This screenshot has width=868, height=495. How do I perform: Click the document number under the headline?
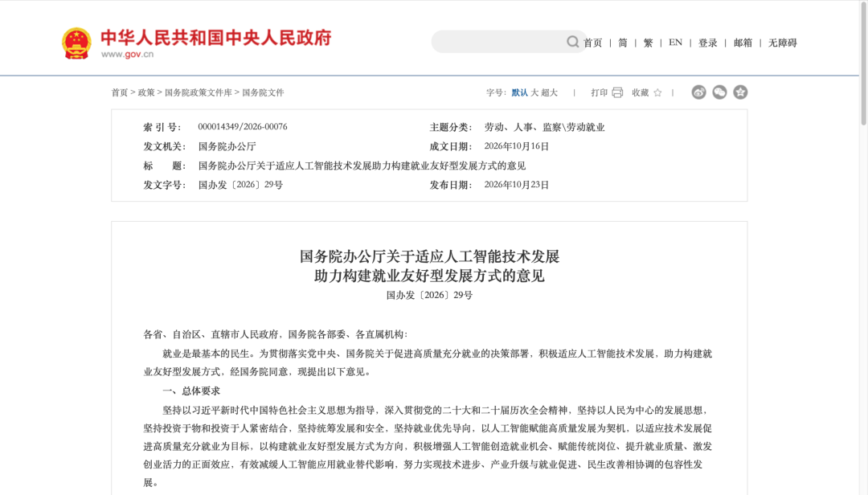[x=429, y=295]
